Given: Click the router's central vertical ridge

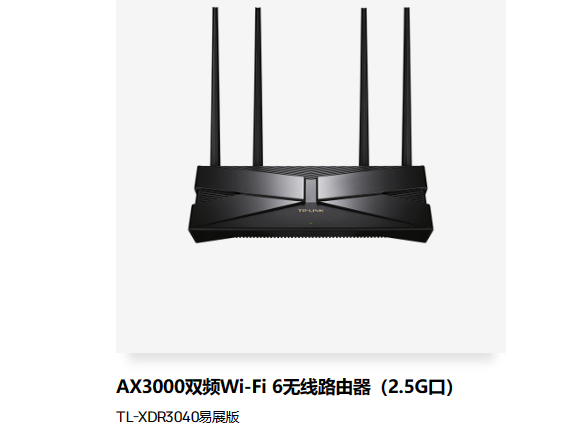Looking at the screenshot, I should (x=311, y=190).
